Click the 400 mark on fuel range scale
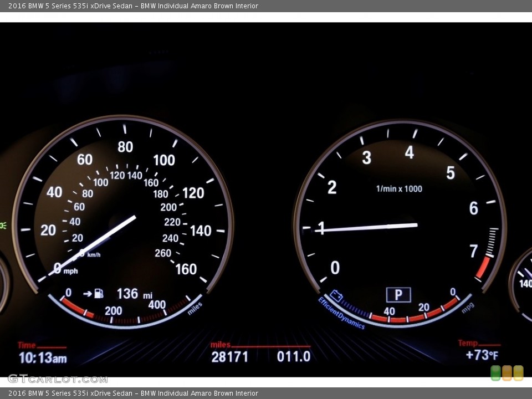Screen dimensions: 532x399 pyautogui.click(x=157, y=305)
